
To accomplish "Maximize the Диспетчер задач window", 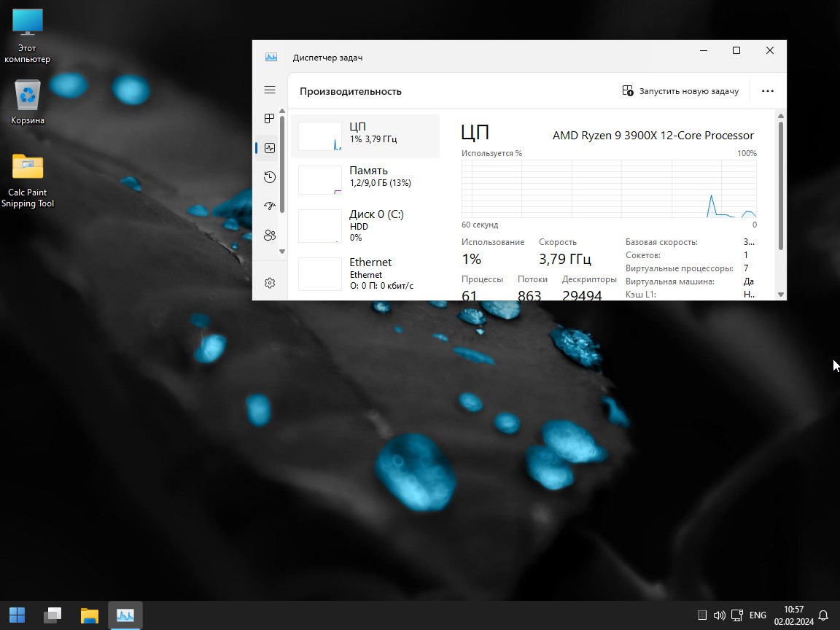I will (736, 50).
